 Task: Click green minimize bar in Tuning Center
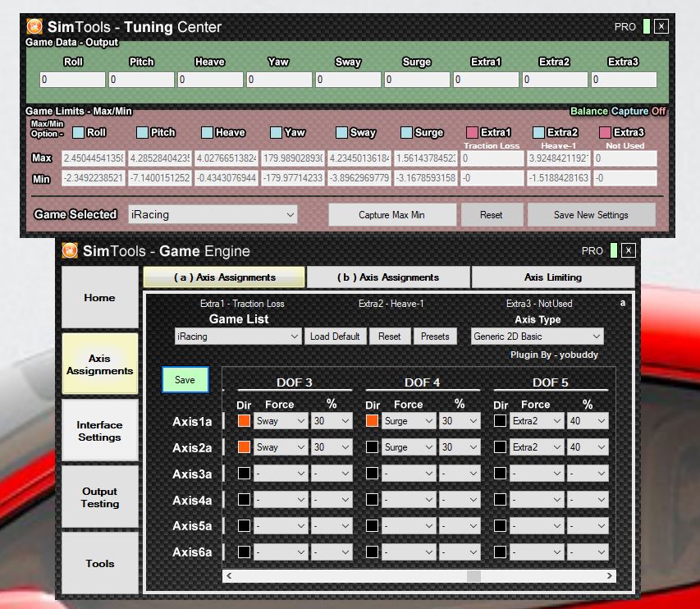646,26
